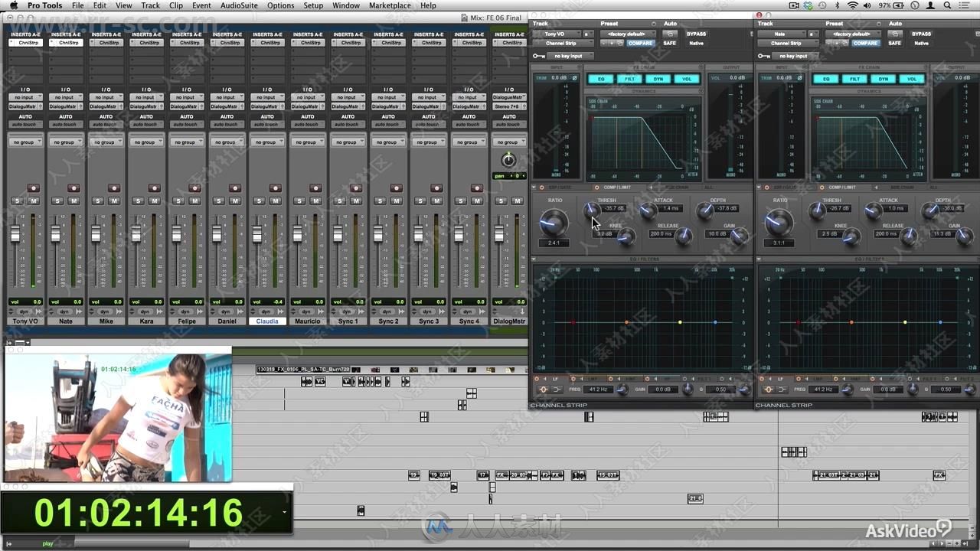980x551 pixels.
Task: Click the 01:02:14:16 timecode counter
Action: (x=139, y=513)
